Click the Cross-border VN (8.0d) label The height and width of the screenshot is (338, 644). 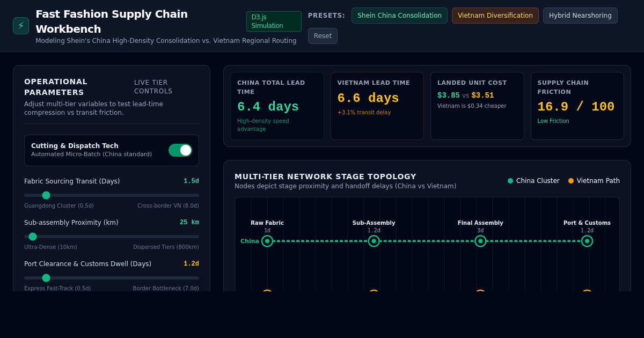[x=168, y=206]
